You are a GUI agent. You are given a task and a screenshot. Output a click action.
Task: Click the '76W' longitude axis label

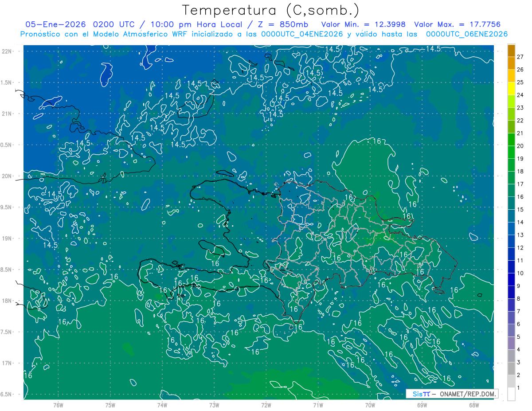tap(58, 405)
